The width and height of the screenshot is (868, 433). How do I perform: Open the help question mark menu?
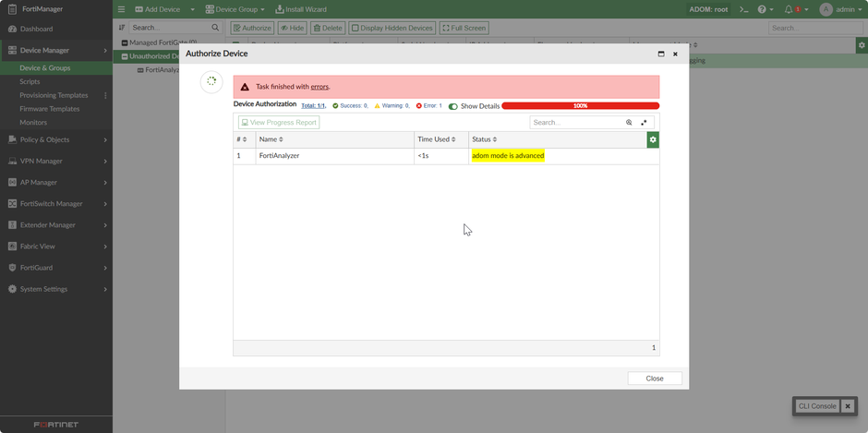[x=762, y=9]
